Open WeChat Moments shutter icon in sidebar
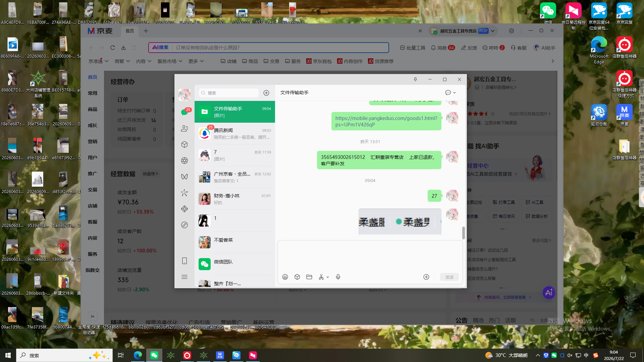 (x=184, y=161)
